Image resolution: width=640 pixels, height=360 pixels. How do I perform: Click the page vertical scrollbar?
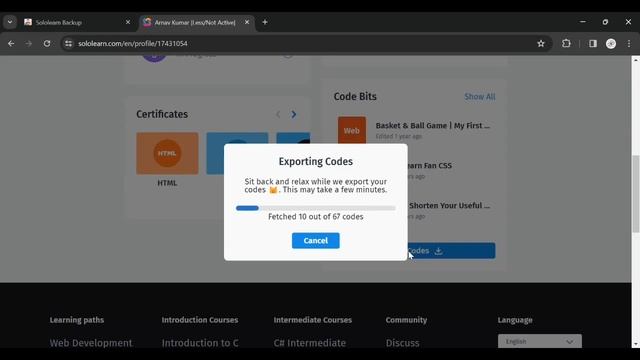coord(636,194)
